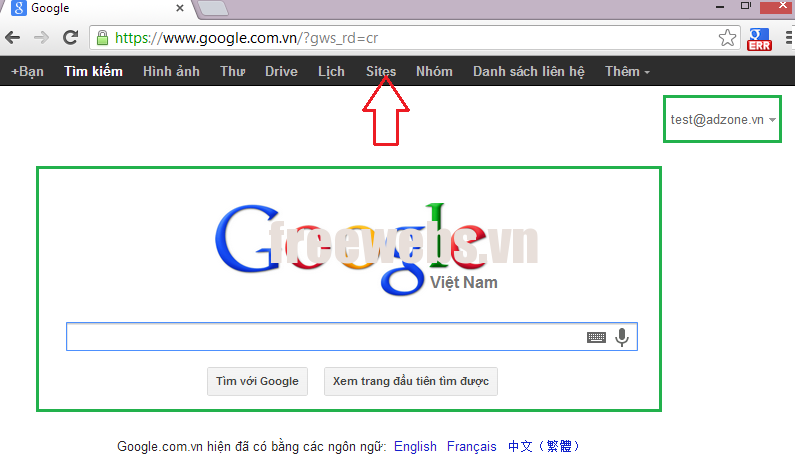Reload the page with the refresh icon

pyautogui.click(x=70, y=38)
